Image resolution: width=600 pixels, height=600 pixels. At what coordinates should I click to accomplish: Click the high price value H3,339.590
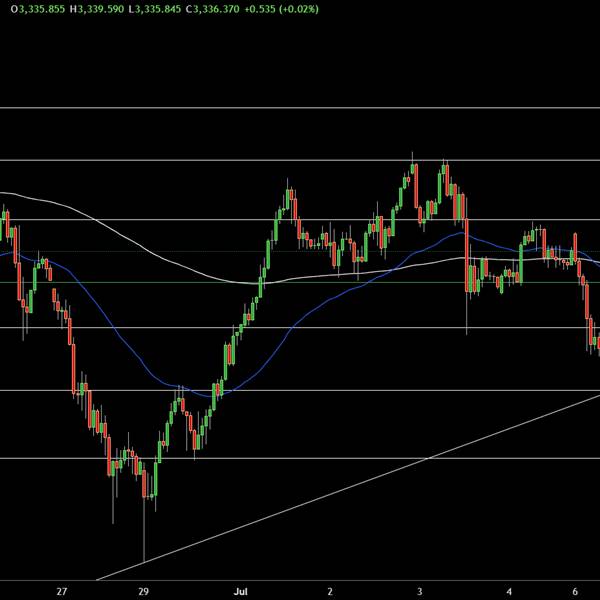click(97, 9)
